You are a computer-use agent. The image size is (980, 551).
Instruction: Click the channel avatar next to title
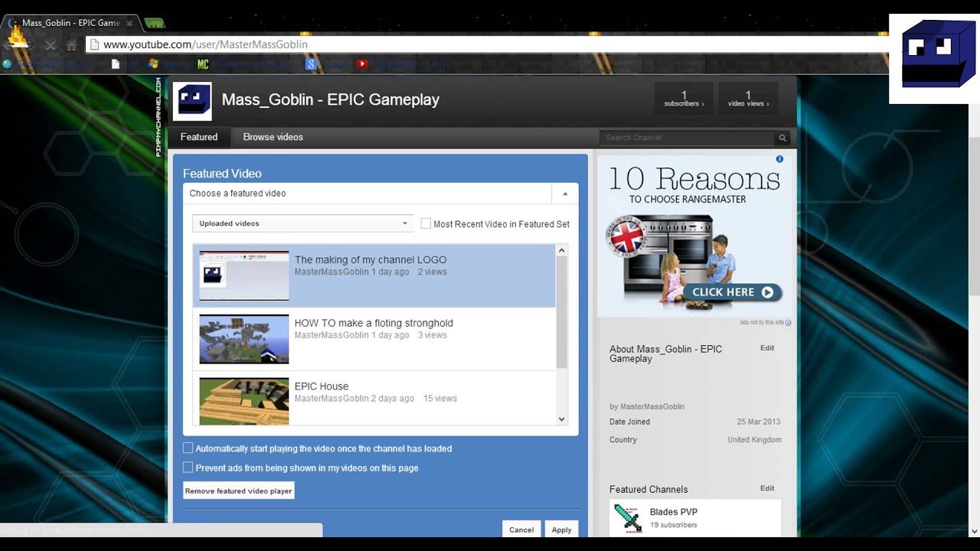pyautogui.click(x=192, y=101)
